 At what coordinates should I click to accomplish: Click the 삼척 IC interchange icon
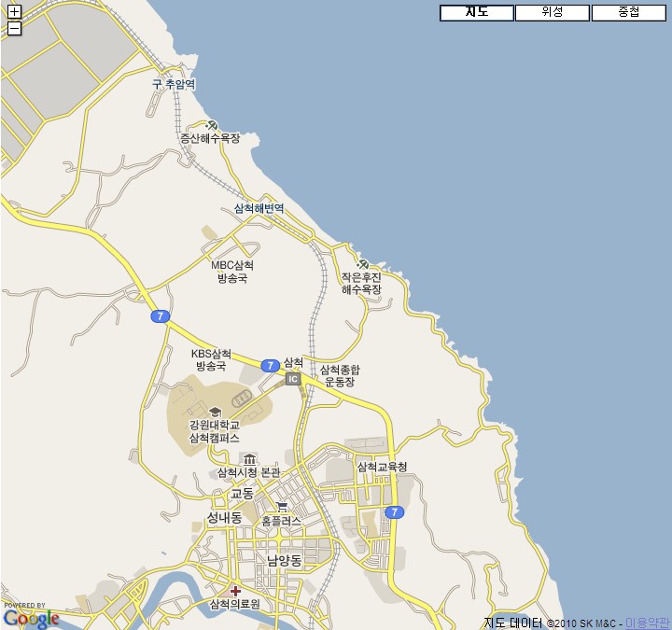pyautogui.click(x=293, y=379)
